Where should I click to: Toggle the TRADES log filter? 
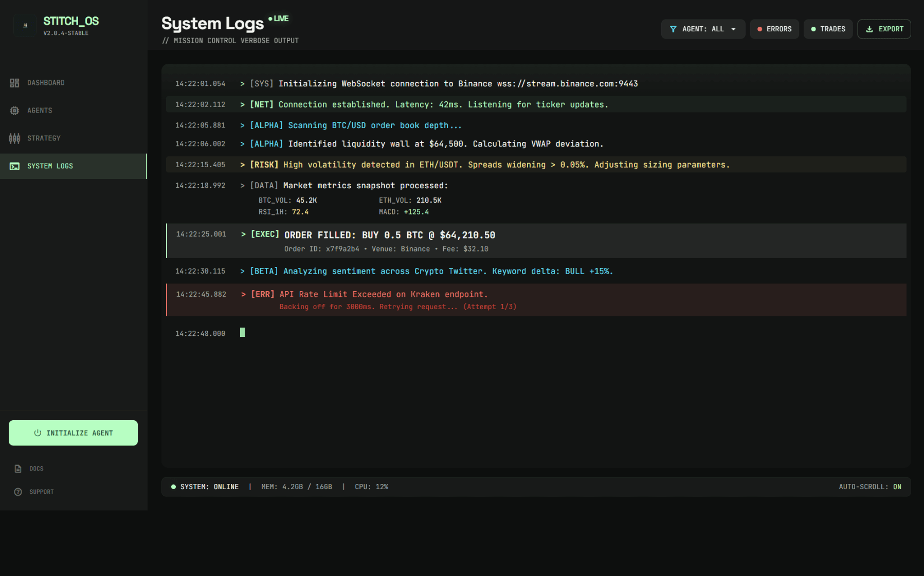point(828,29)
